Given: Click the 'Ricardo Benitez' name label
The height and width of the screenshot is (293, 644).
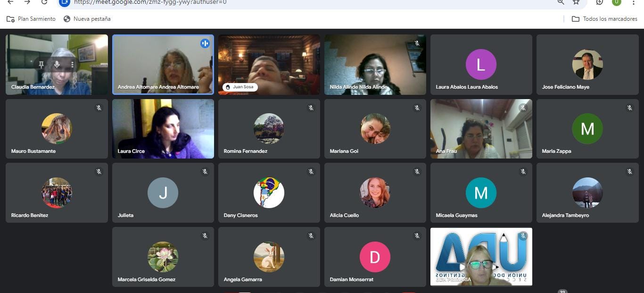Looking at the screenshot, I should [30, 216].
